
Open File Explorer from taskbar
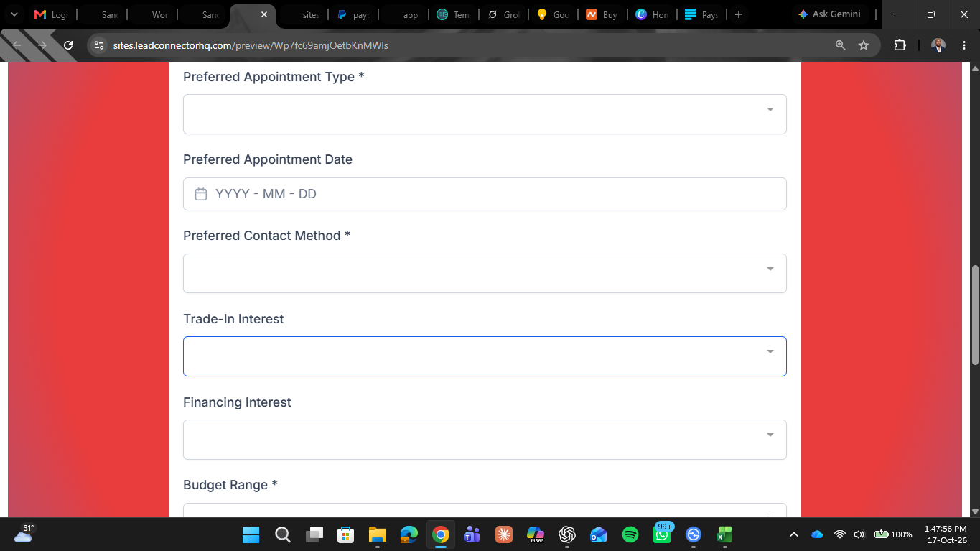[378, 534]
